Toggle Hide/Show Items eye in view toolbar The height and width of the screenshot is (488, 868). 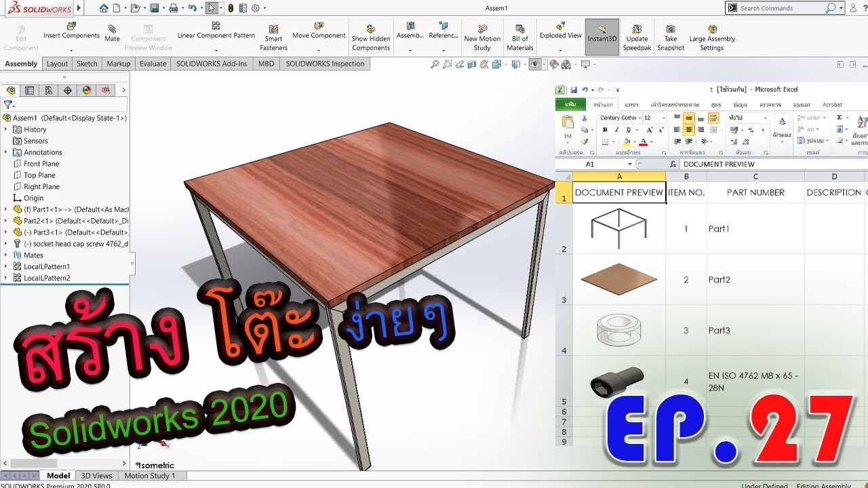point(534,64)
